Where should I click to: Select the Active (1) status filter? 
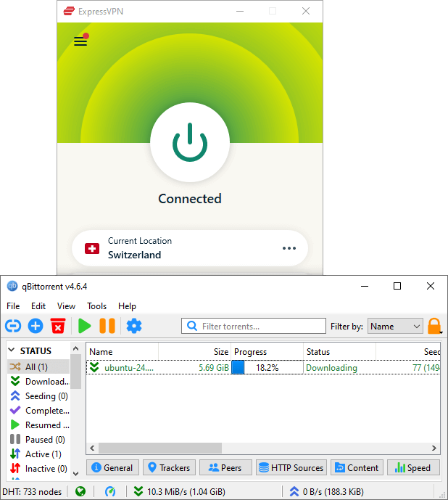[38, 454]
